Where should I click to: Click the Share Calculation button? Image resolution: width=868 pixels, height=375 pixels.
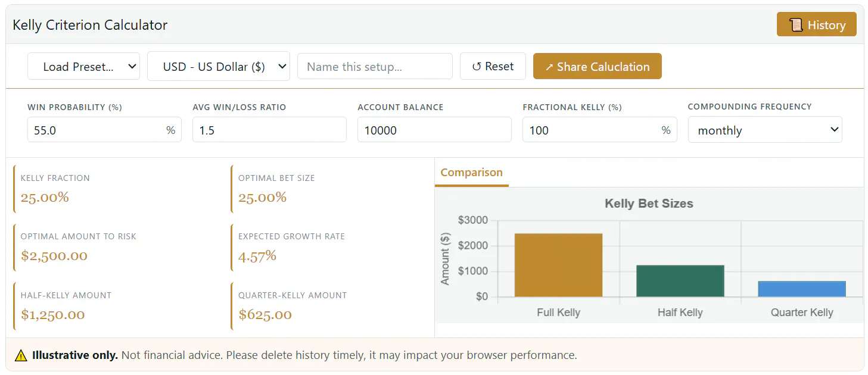[x=597, y=66]
